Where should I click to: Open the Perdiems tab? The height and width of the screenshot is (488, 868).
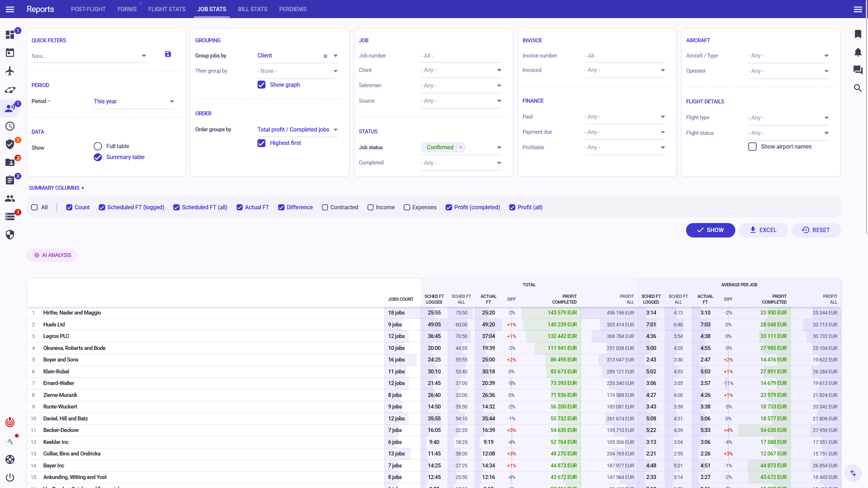pos(293,9)
